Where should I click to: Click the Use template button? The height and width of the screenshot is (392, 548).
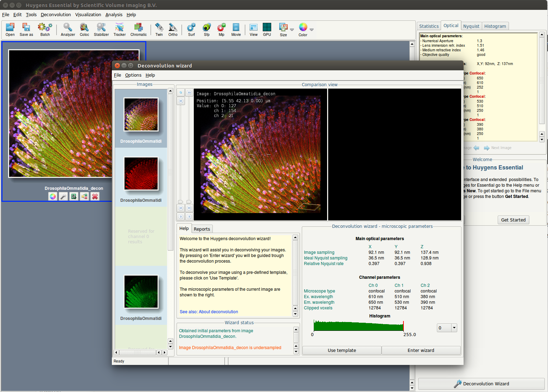(342, 350)
